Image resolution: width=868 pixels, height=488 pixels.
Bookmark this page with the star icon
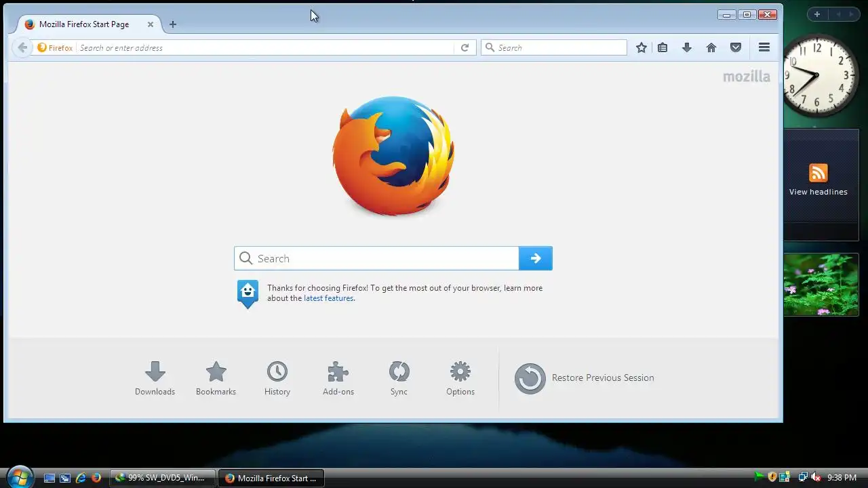[642, 47]
